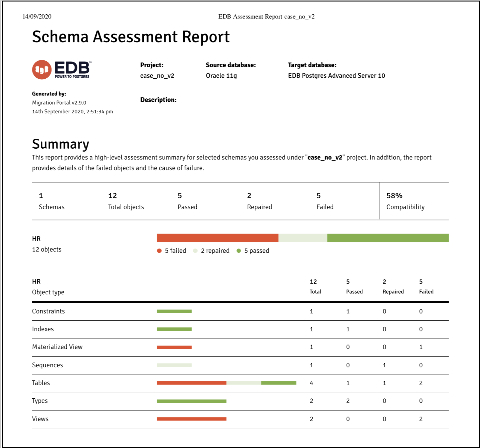This screenshot has height=448, width=480.
Task: Click header text EDB Assessment Report-case_no_v2
Action: point(266,16)
